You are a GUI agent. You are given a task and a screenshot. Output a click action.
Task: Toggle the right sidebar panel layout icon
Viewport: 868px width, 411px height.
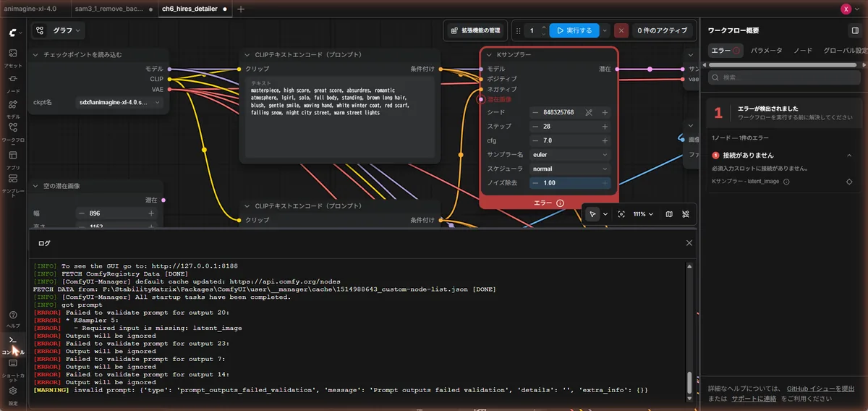[855, 30]
